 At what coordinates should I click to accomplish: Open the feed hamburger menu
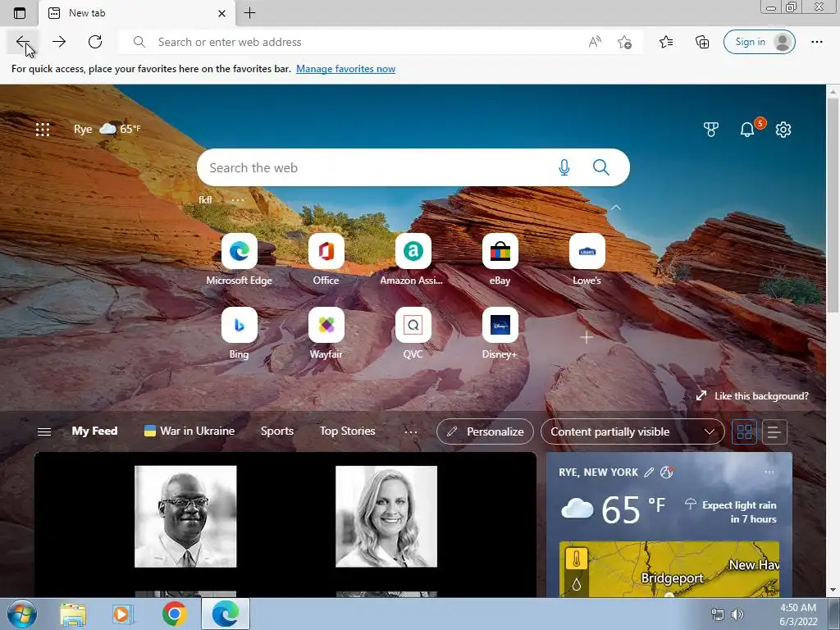coord(44,431)
